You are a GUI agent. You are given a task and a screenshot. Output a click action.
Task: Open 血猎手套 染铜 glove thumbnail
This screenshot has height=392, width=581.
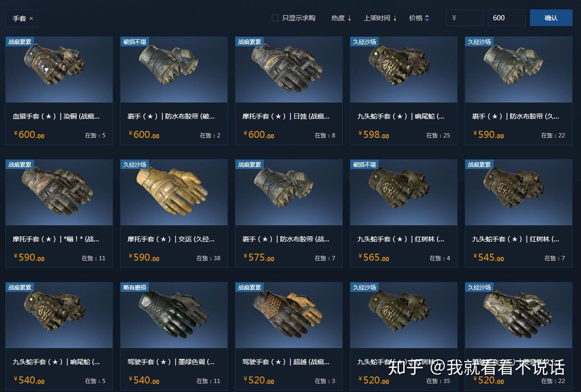(59, 69)
